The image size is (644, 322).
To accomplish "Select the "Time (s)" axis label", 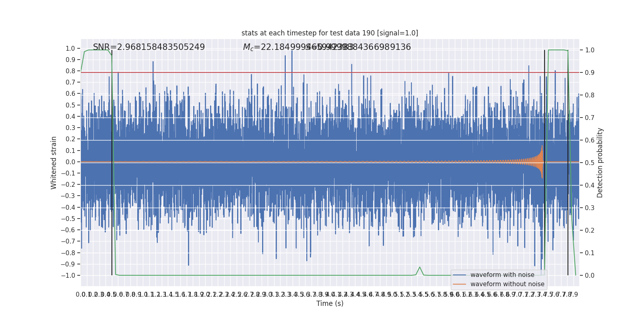I will pos(330,303).
